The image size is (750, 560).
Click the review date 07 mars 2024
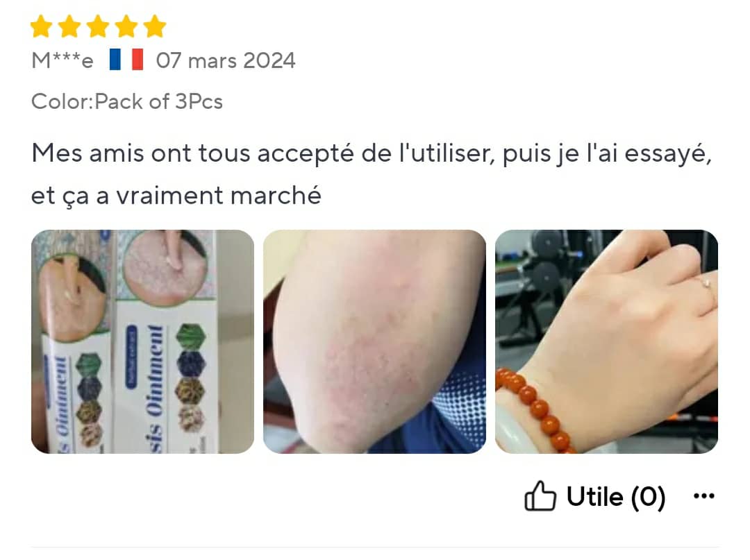(226, 60)
